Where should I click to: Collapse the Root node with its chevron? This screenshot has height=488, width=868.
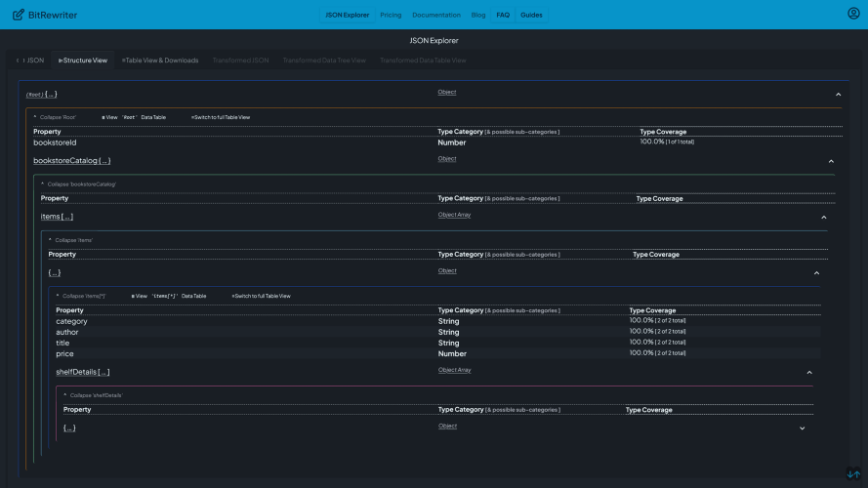tap(838, 95)
